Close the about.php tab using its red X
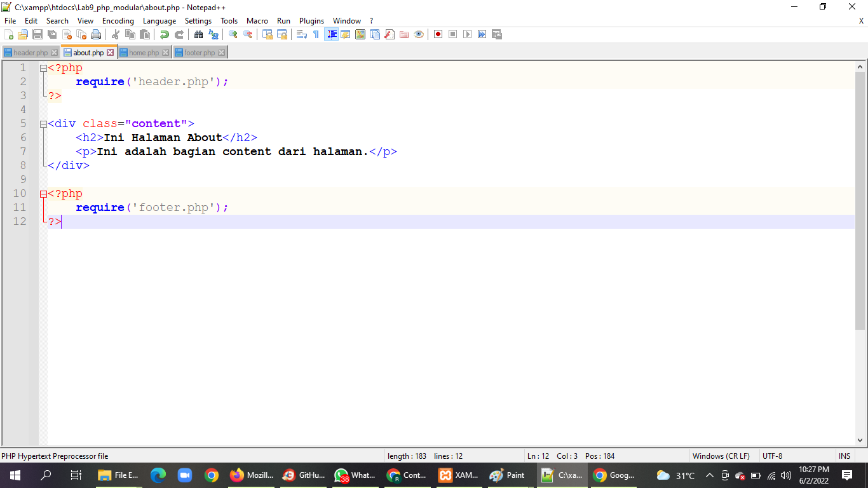 point(110,53)
